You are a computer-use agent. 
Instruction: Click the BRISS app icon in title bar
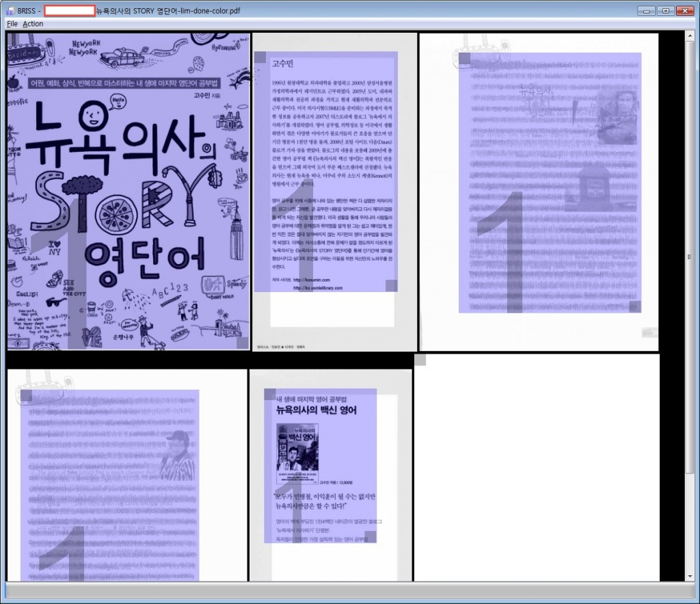pos(10,11)
